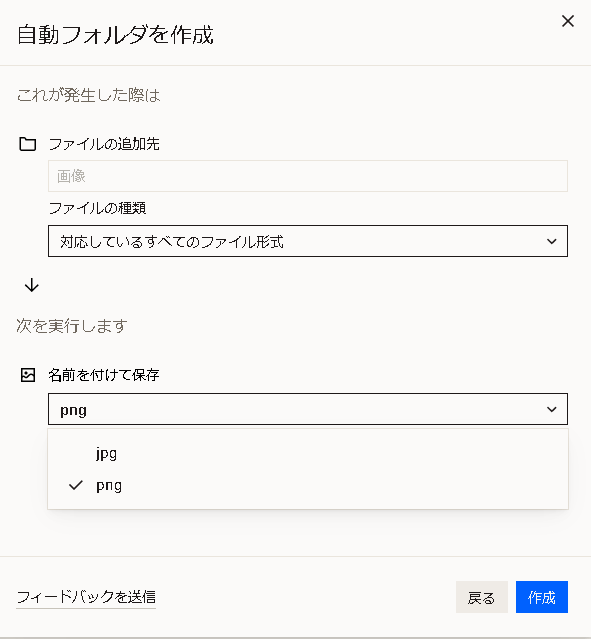Select the jpg option in the list
591x639 pixels.
[x=308, y=453]
